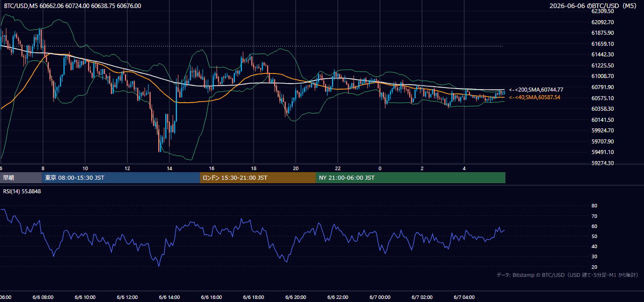This screenshot has height=302, width=644.
Task: Click price axis label 59491.10
Action: (602, 152)
